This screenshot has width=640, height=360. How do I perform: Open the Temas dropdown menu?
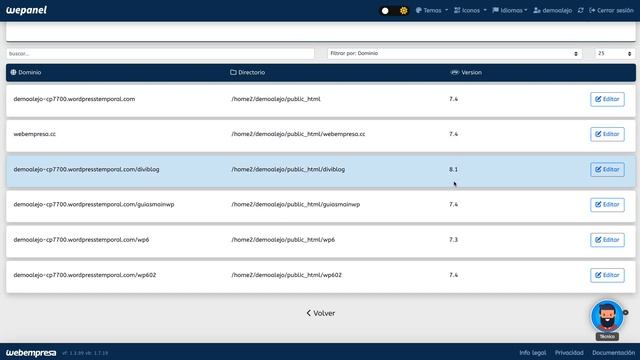click(432, 11)
